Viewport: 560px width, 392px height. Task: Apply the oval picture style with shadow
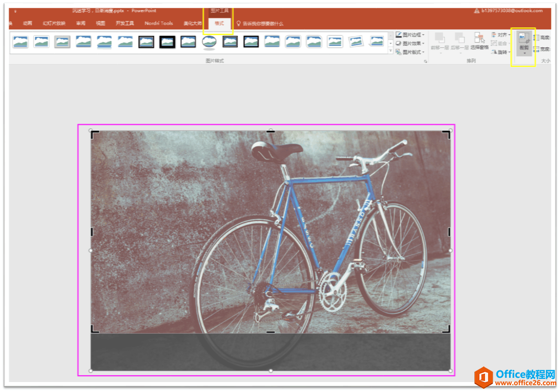209,42
